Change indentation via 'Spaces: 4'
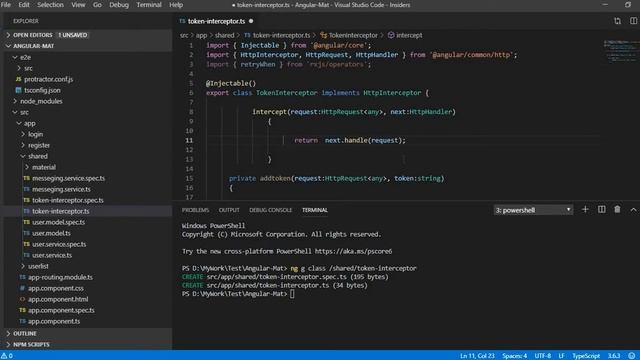Image resolution: width=640 pixels, height=360 pixels. click(514, 356)
